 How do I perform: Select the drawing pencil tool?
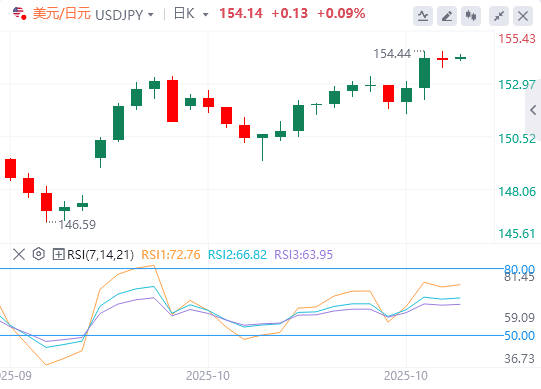point(447,16)
